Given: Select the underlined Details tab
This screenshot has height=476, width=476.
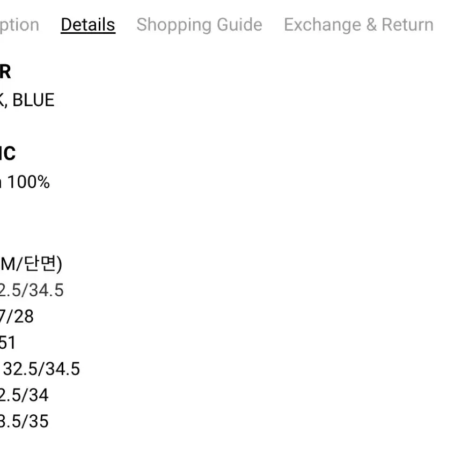Looking at the screenshot, I should click(88, 25).
